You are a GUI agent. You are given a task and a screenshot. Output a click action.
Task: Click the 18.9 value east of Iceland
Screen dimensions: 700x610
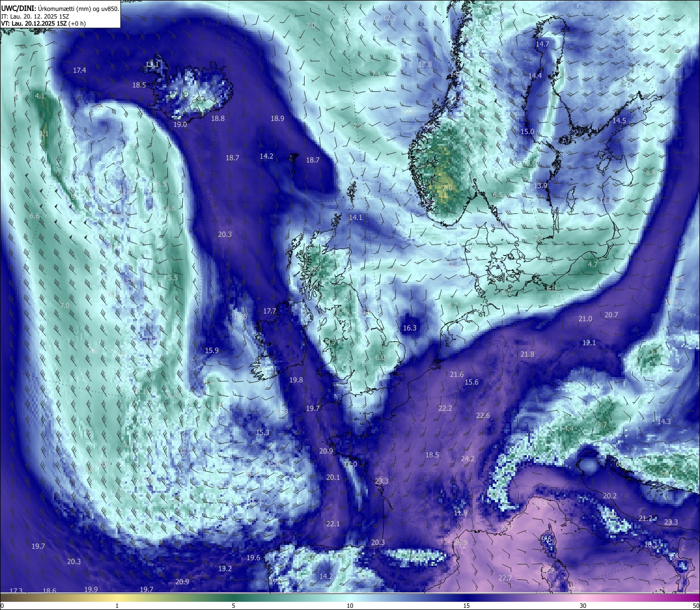(277, 118)
